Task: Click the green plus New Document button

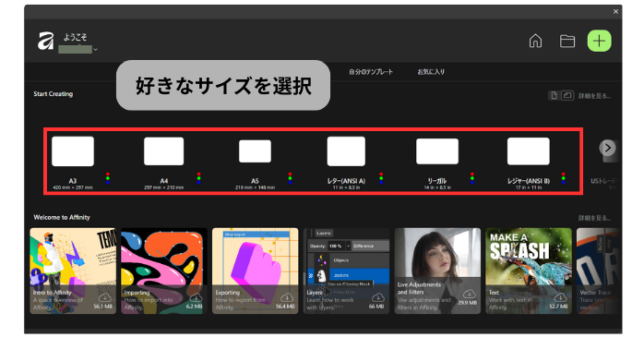Action: 599,41
